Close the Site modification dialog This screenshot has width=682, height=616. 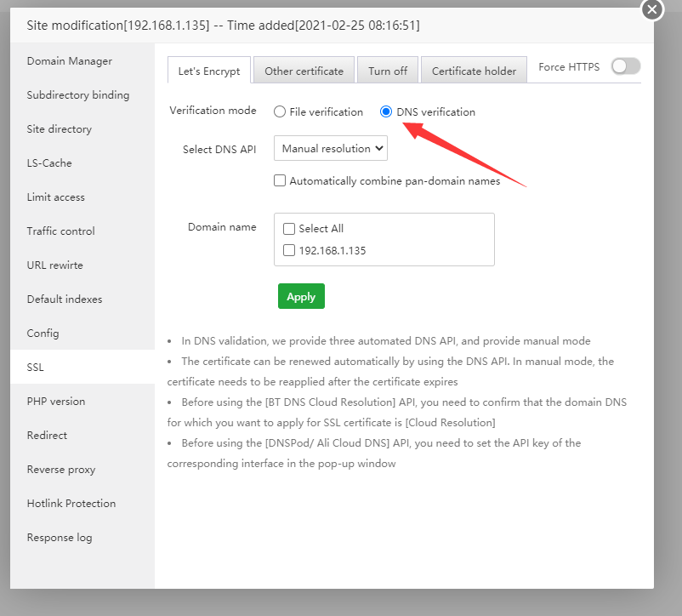(x=651, y=9)
